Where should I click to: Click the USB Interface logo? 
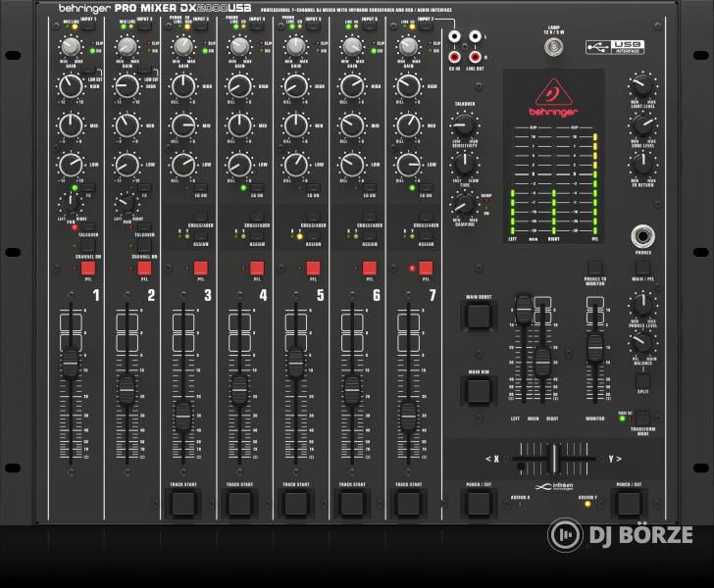615,47
